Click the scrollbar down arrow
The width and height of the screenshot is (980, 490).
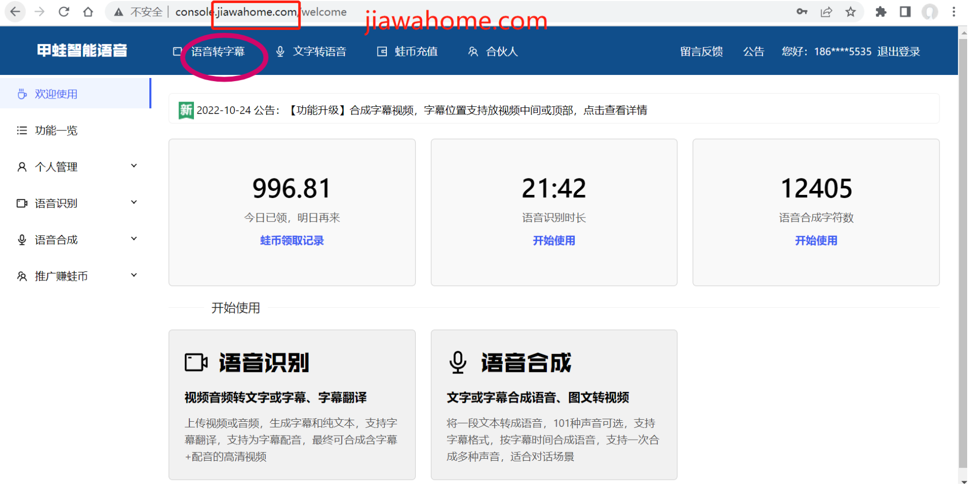pyautogui.click(x=964, y=482)
